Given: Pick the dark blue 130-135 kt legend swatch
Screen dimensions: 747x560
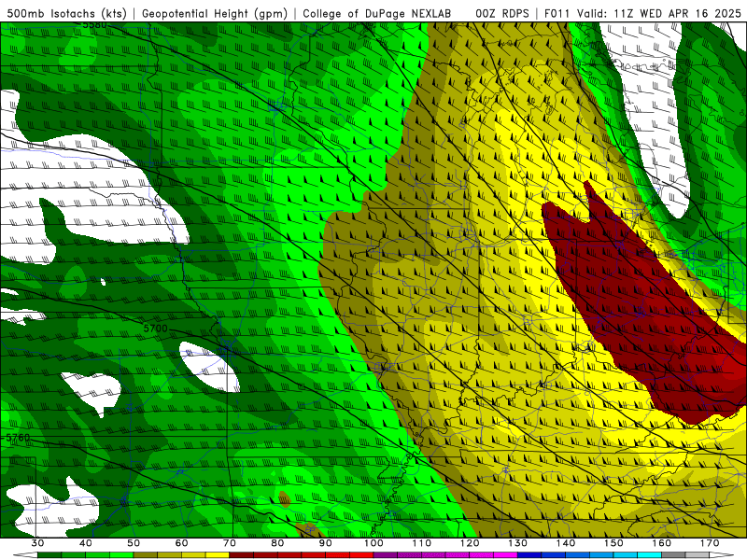Looking at the screenshot, I should tap(529, 555).
